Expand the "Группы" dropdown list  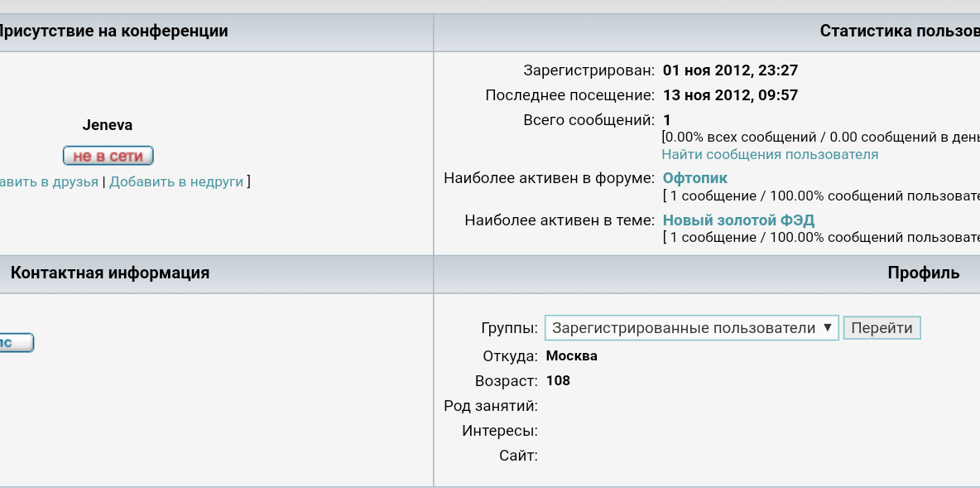coord(691,328)
